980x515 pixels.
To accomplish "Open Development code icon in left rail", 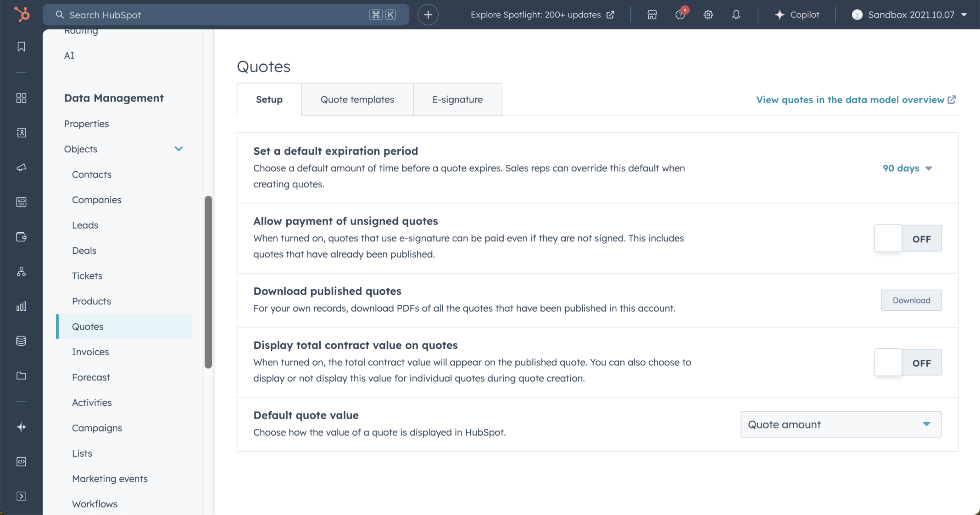I will tap(21, 462).
